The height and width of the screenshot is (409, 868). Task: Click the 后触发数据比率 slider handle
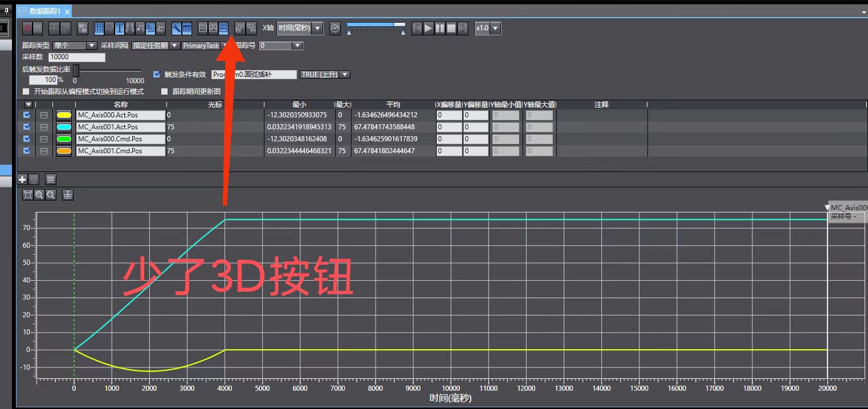click(76, 70)
